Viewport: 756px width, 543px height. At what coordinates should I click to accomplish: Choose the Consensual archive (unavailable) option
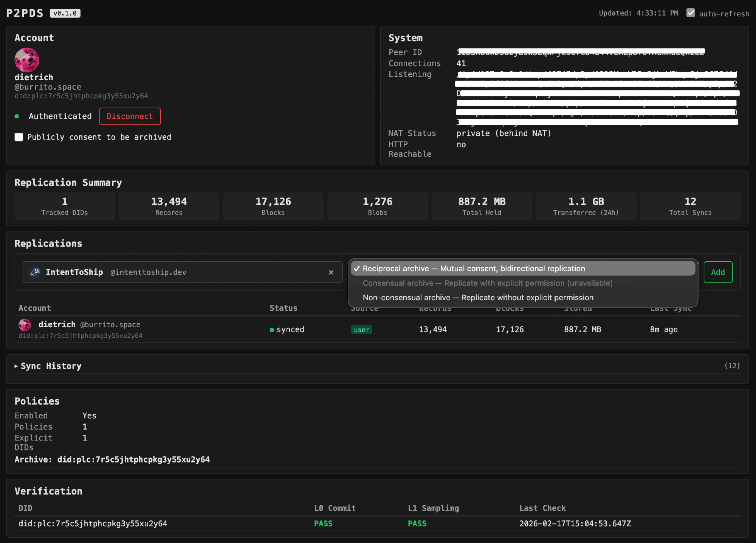click(487, 283)
